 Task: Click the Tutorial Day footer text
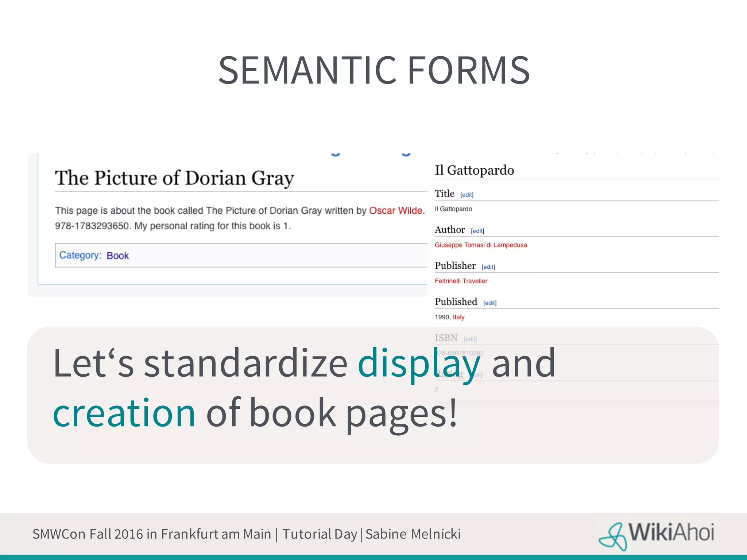tap(320, 534)
